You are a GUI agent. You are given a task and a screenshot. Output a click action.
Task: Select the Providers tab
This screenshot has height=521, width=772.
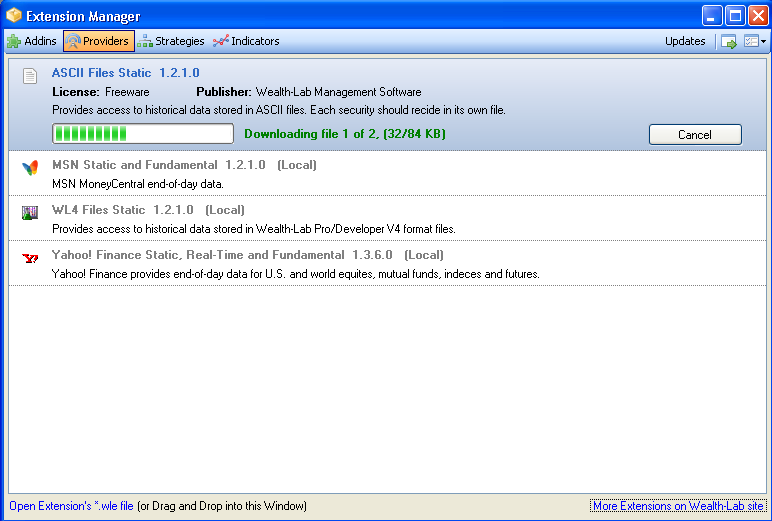(x=98, y=41)
